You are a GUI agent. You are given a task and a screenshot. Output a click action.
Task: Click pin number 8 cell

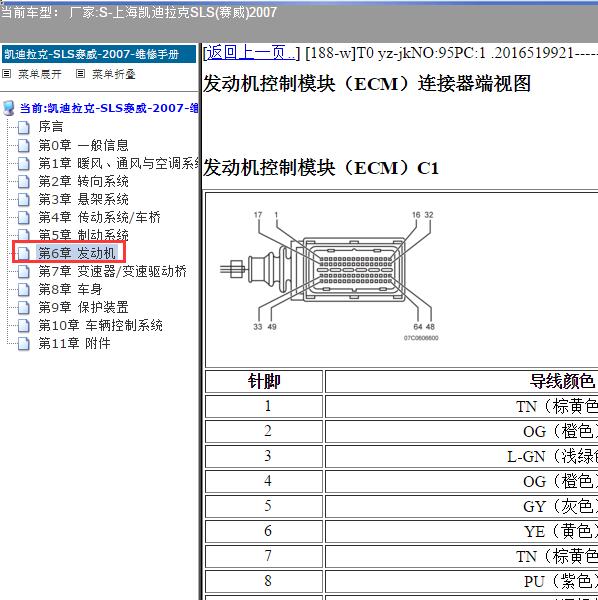coord(264,581)
